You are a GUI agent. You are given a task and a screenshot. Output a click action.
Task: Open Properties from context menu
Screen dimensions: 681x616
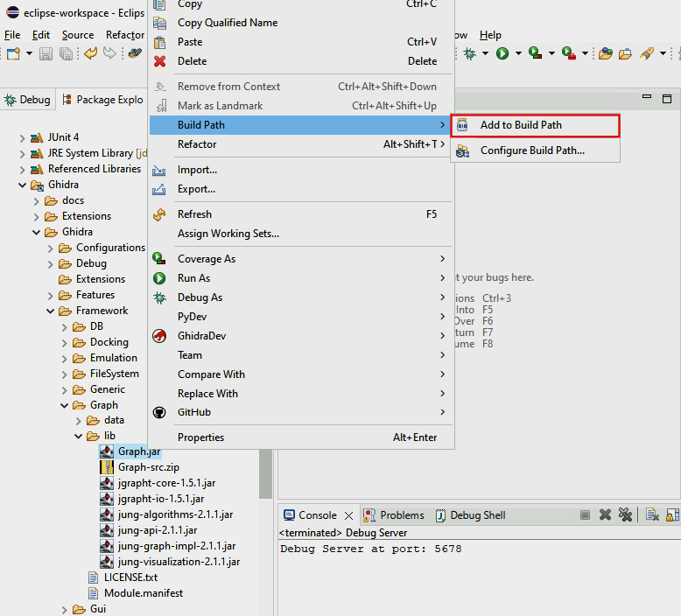coord(301,437)
